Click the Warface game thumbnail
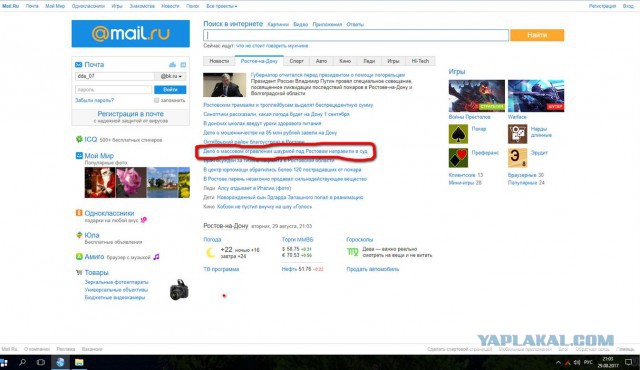The width and height of the screenshot is (640, 370). 536,96
